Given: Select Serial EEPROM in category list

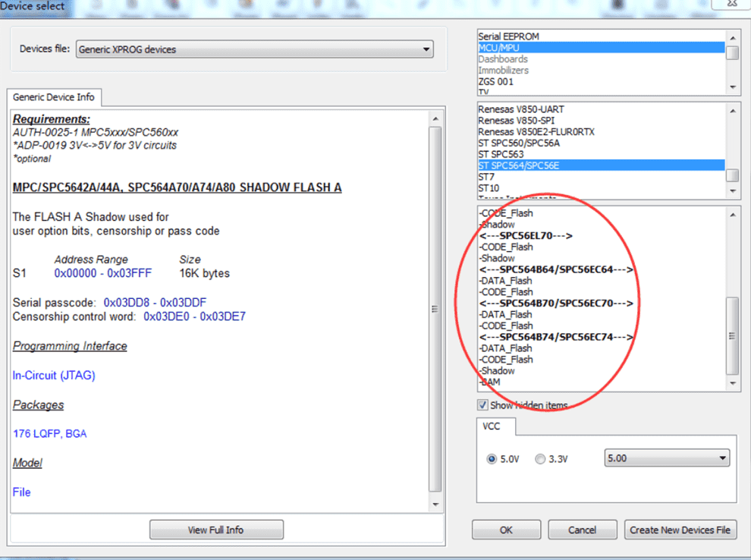Looking at the screenshot, I should 601,36.
